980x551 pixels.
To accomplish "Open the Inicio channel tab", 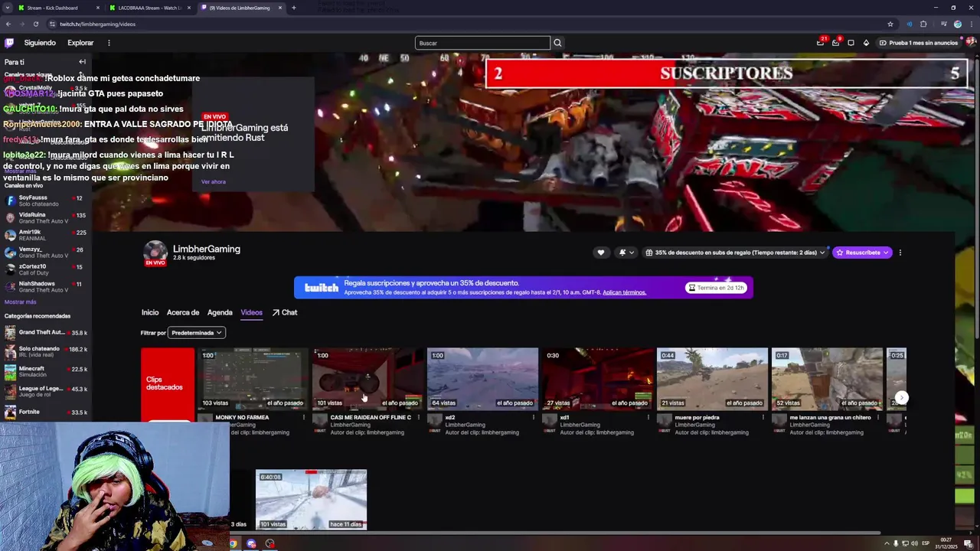I will coord(149,312).
